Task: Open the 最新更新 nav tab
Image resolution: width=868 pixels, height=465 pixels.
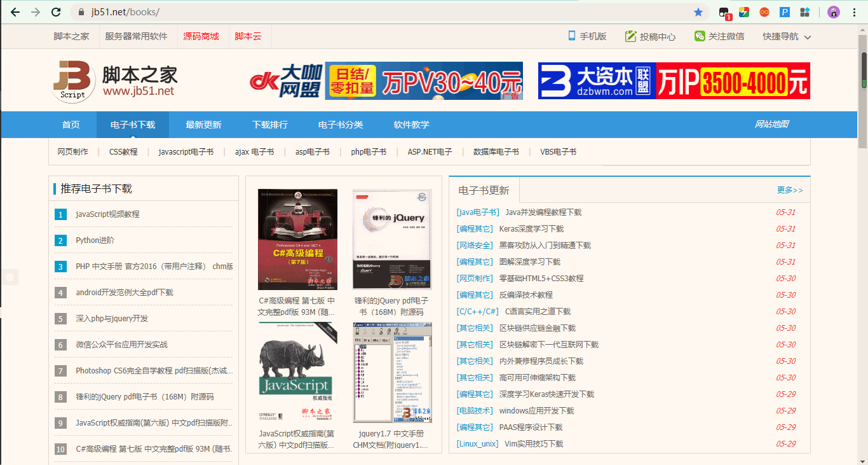Action: [203, 125]
